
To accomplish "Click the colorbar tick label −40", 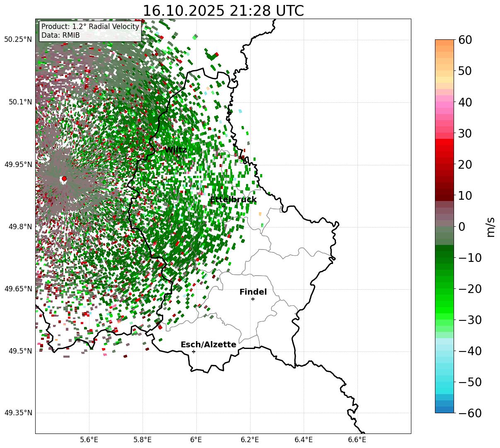I will pos(470,351).
